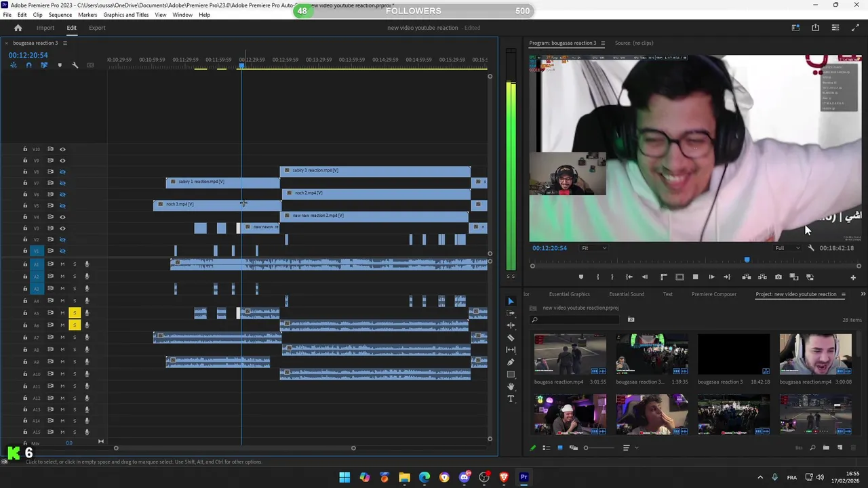Show overflow panels double chevron
The height and width of the screenshot is (488, 868).
click(x=863, y=294)
